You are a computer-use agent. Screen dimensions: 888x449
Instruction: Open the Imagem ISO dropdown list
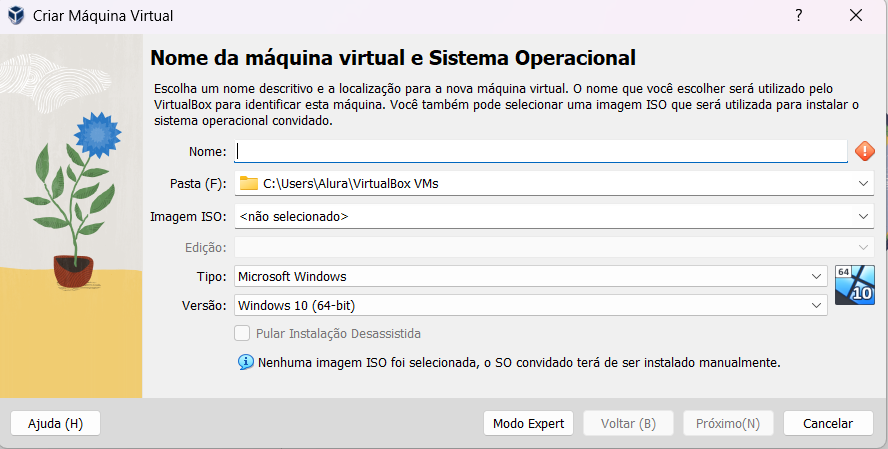(x=554, y=216)
